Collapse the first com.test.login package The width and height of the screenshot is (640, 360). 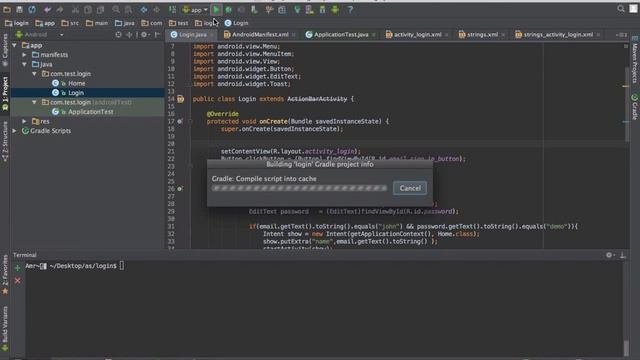[x=34, y=74]
